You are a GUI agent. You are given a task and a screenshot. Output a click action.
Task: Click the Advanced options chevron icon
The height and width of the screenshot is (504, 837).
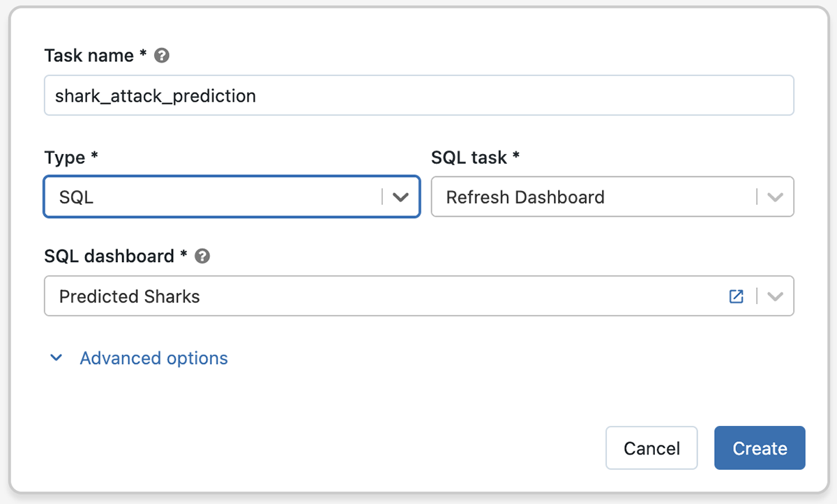point(56,358)
